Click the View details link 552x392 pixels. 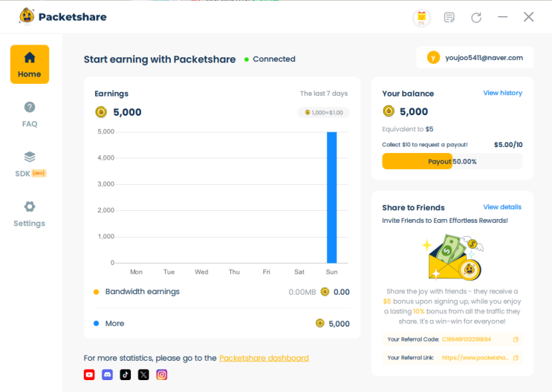coord(502,207)
